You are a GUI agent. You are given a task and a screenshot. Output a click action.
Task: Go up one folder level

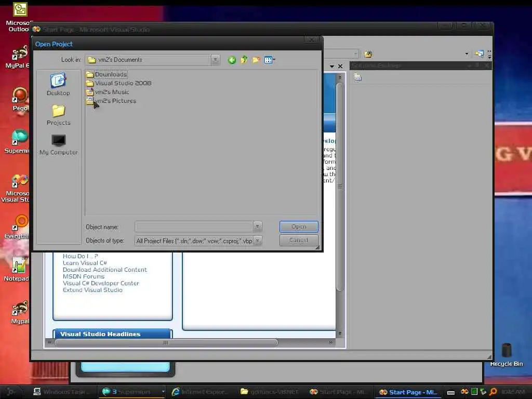[244, 60]
